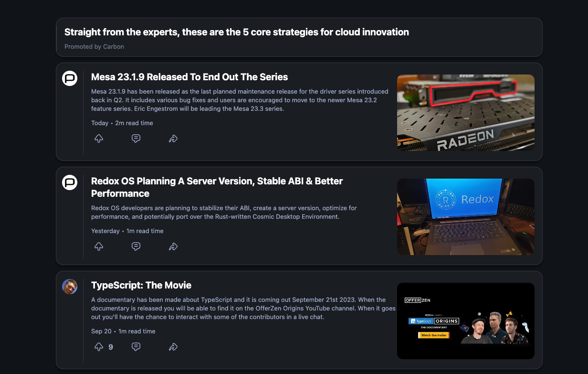
Task: Open comments on Mesa 23.1.9 post
Action: [x=136, y=139]
